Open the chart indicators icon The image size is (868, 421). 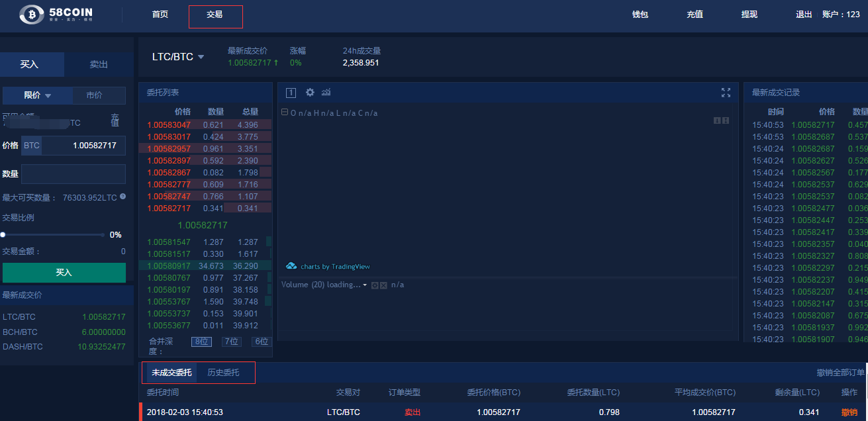(326, 93)
